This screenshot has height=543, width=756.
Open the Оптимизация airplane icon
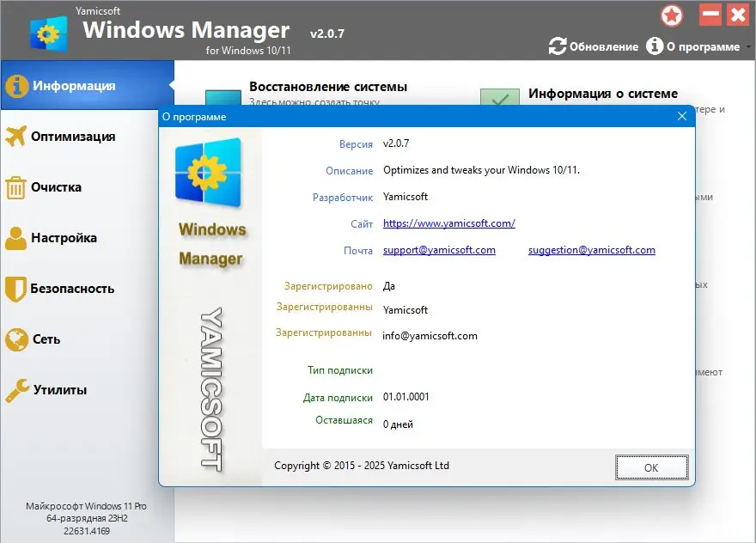pos(16,136)
